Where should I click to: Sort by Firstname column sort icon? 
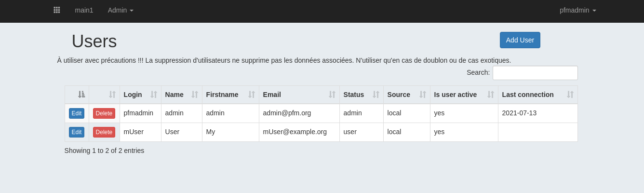(252, 95)
